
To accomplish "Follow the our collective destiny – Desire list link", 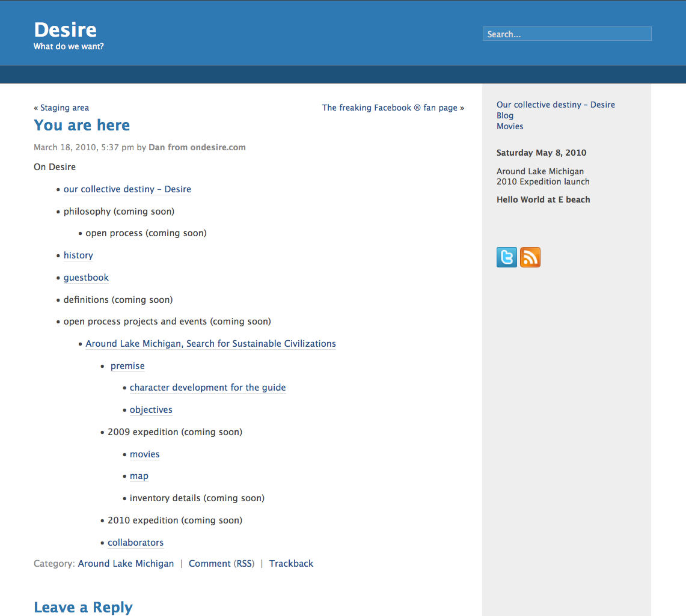I will [x=127, y=189].
